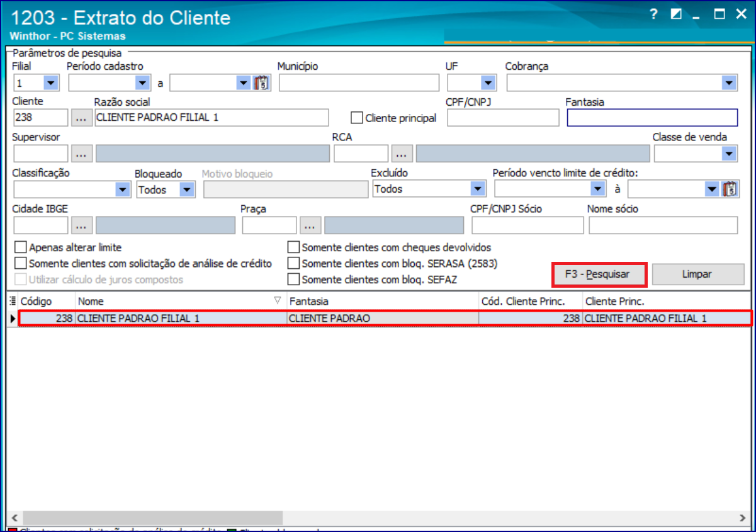756x532 pixels.
Task: Open the Classificação dropdown
Action: click(122, 189)
